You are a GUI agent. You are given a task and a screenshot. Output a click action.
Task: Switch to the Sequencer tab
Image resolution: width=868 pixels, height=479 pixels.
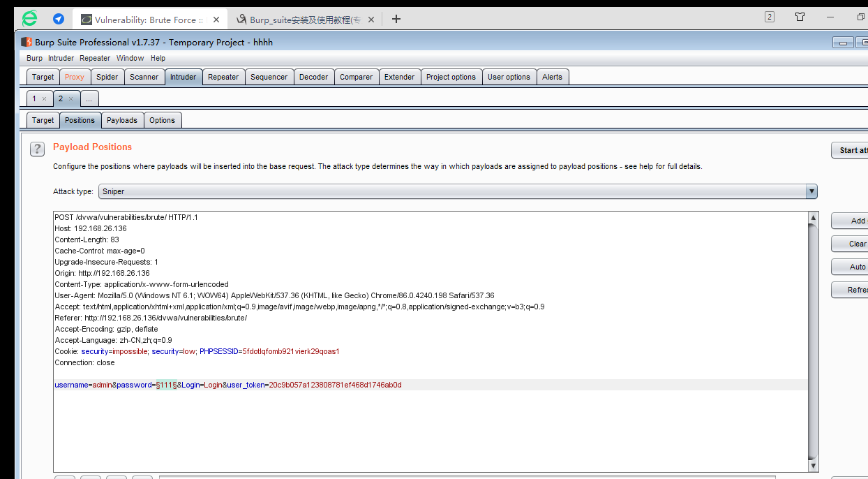coord(269,77)
